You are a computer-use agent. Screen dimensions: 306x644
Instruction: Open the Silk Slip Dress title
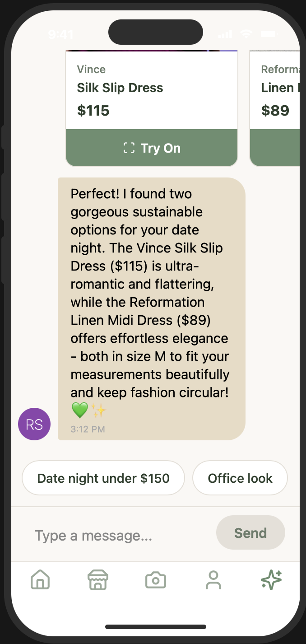pyautogui.click(x=120, y=88)
